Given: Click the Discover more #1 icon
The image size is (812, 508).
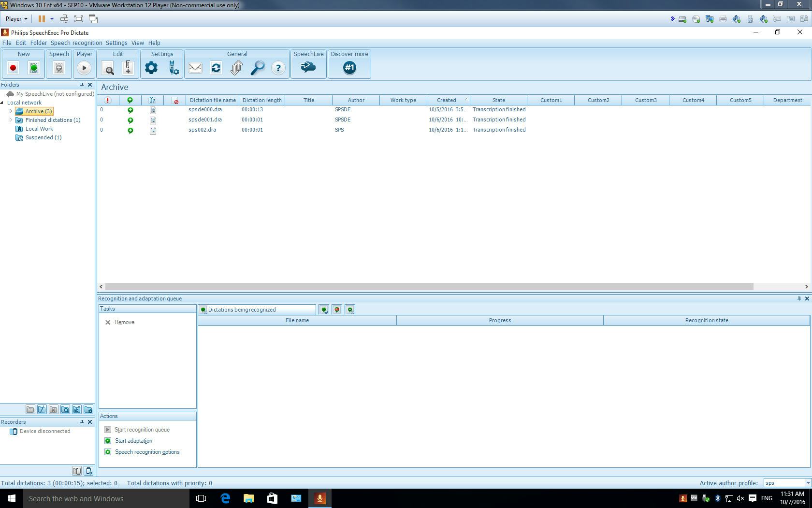Looking at the screenshot, I should tap(349, 68).
